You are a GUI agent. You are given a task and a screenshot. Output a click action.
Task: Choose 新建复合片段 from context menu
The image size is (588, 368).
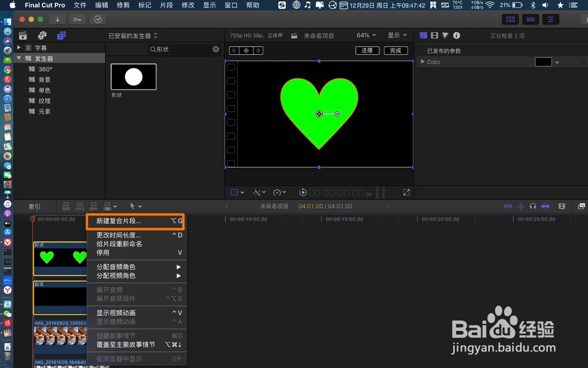pos(135,221)
